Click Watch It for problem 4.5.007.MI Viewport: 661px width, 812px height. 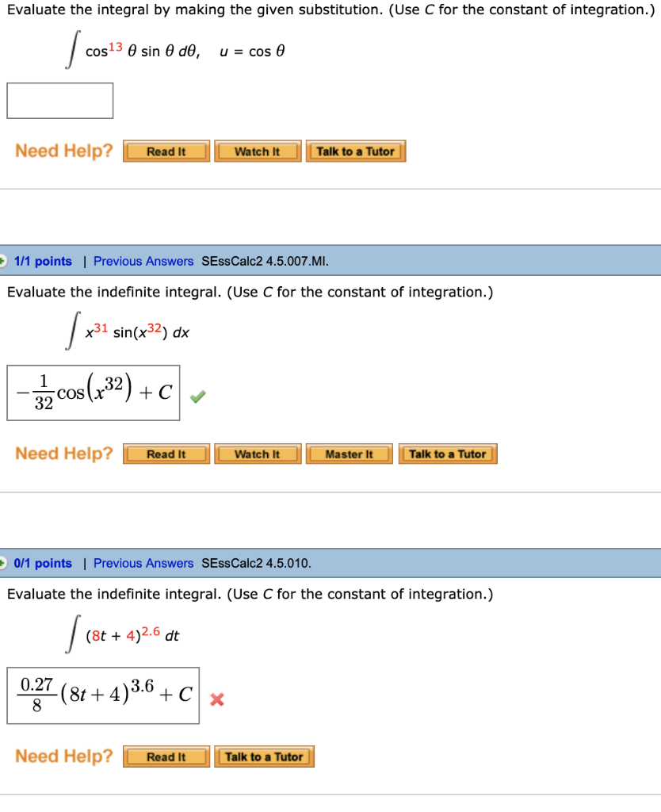click(258, 454)
